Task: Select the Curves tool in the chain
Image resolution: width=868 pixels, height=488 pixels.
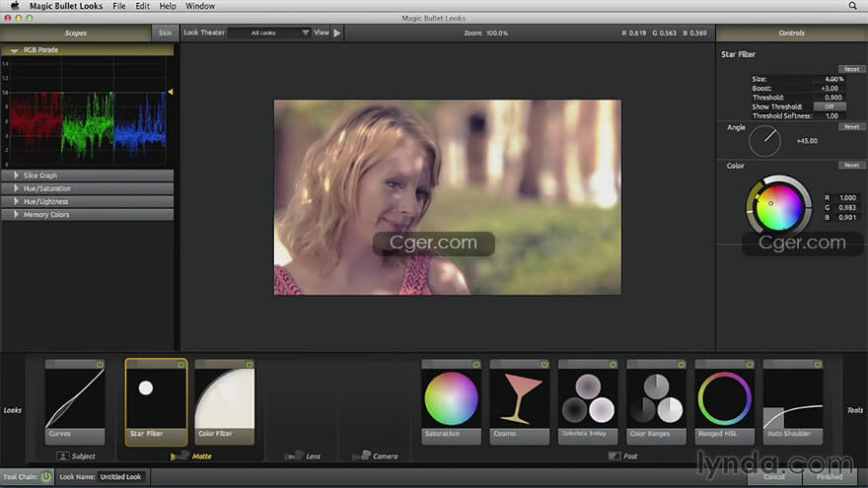Action: click(x=75, y=401)
